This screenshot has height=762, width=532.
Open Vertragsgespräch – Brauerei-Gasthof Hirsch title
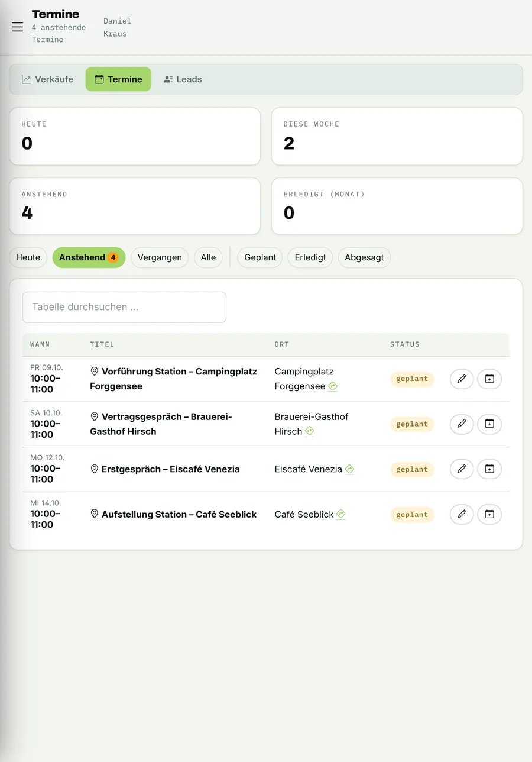[161, 424]
